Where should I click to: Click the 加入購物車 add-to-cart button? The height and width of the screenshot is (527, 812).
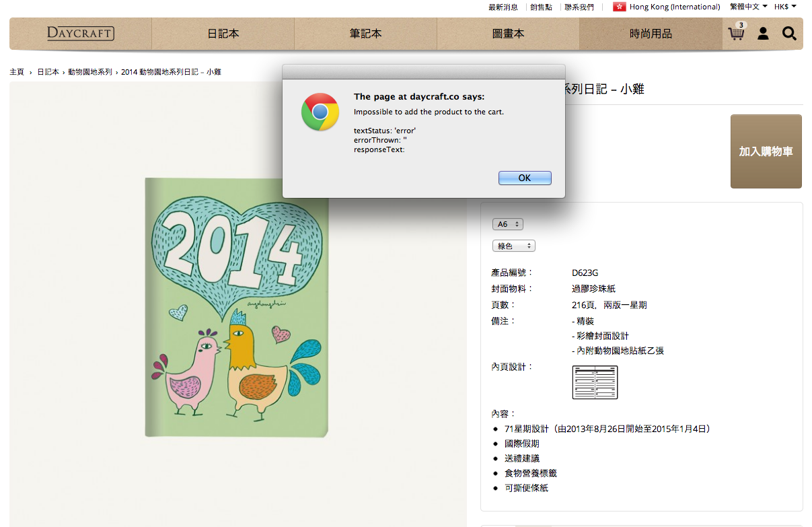[766, 151]
